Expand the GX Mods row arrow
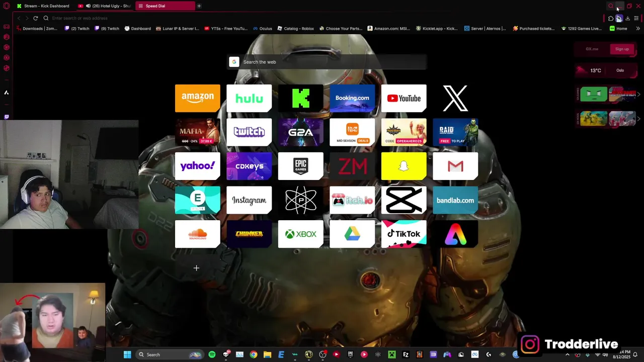This screenshot has width=644, height=362. coord(638,119)
